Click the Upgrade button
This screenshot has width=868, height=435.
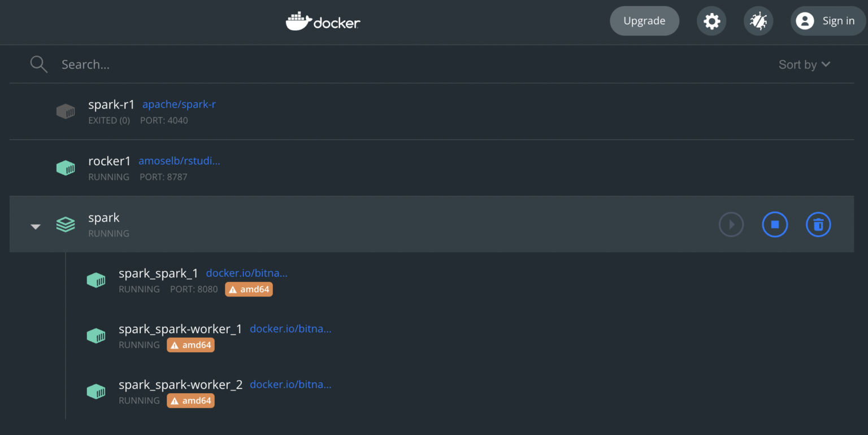644,21
